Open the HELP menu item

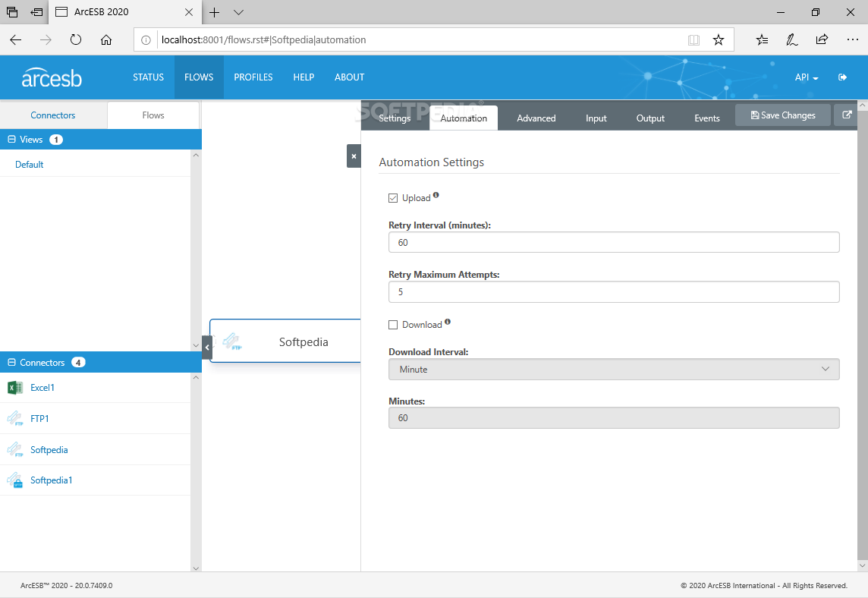(303, 77)
